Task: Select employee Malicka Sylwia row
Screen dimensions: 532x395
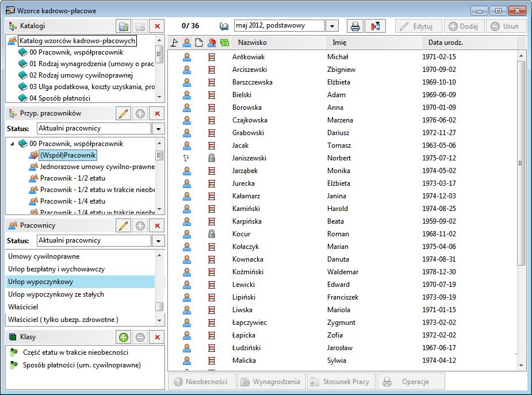Action: [342, 361]
